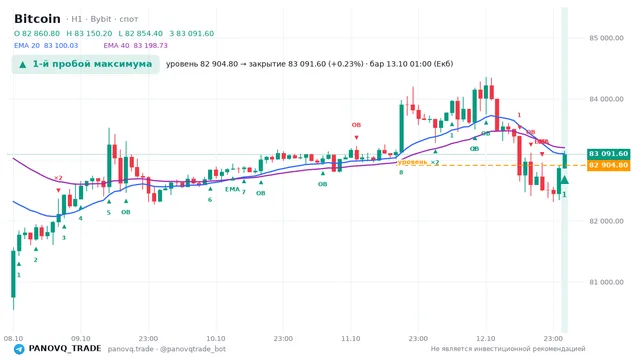Click the breakout description text starting 'уровень 82 904.80'

(309, 64)
